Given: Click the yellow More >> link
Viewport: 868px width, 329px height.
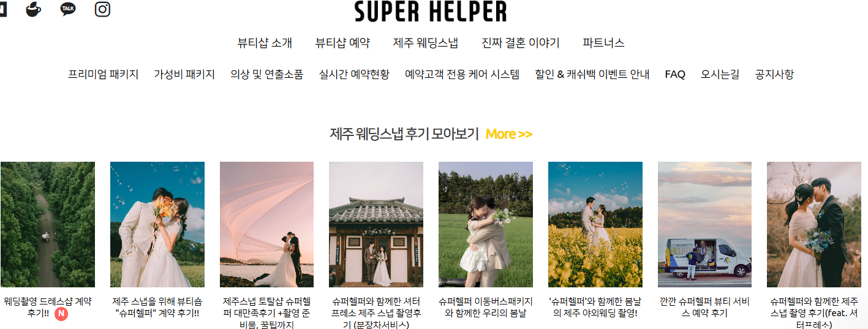Looking at the screenshot, I should [508, 134].
